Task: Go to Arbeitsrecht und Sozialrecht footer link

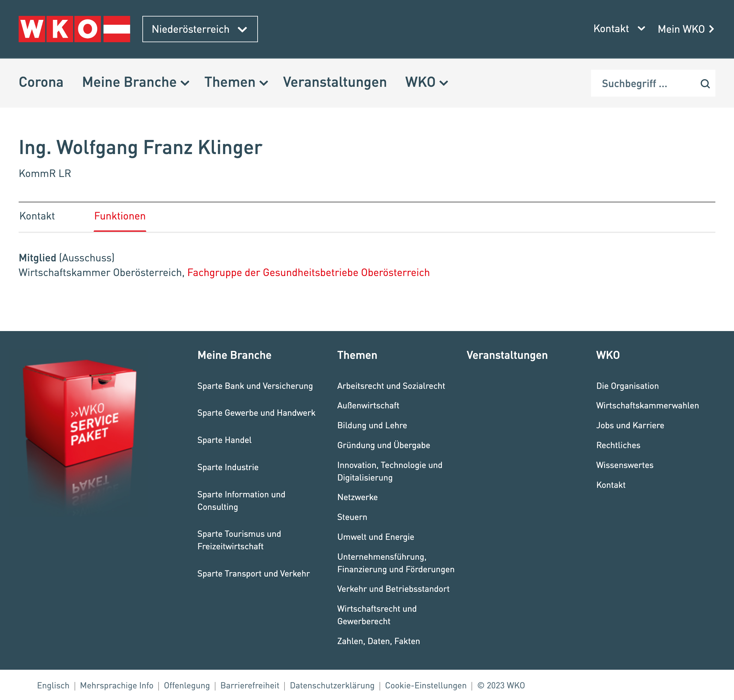Action: [x=391, y=386]
